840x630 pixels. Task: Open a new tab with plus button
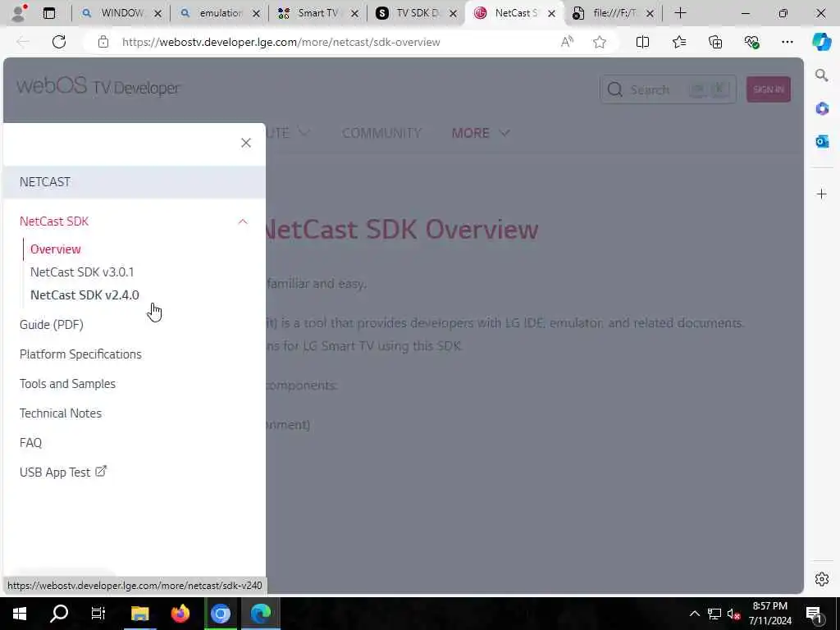(x=680, y=13)
